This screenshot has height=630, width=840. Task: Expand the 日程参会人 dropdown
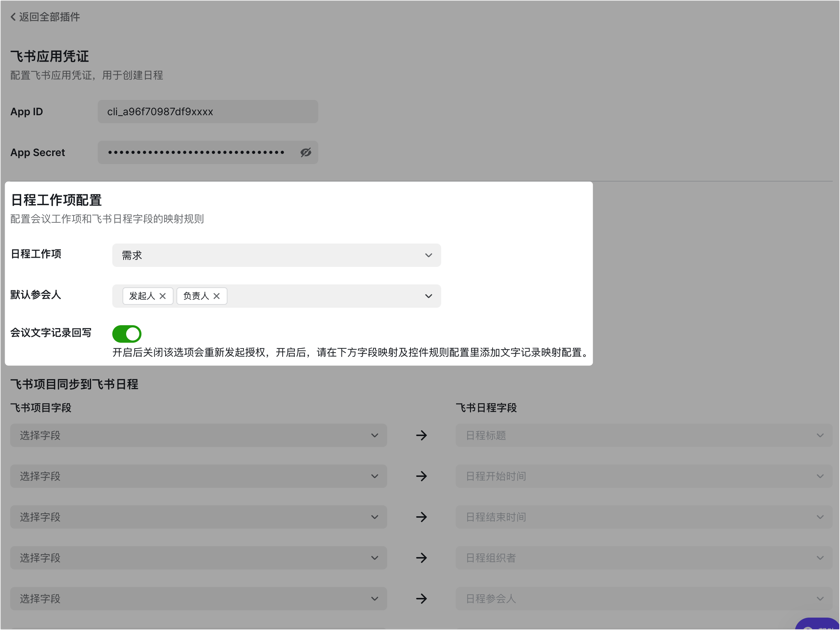643,599
